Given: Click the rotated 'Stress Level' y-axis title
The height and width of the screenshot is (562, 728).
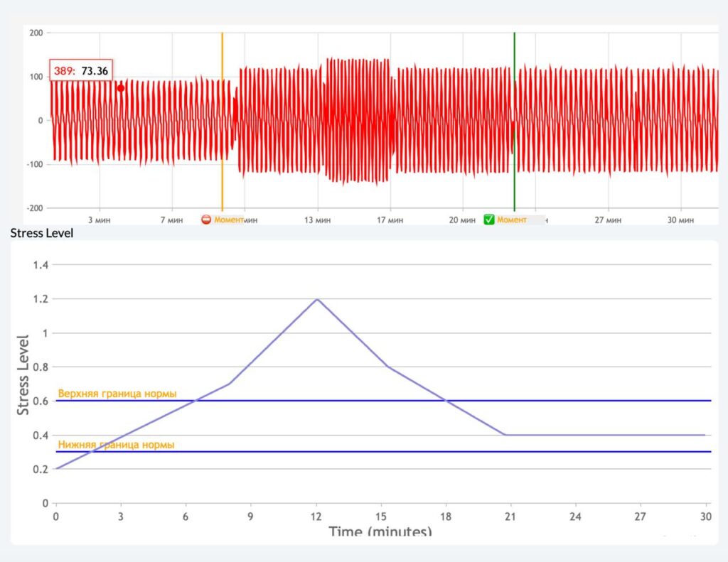Looking at the screenshot, I should point(23,374).
